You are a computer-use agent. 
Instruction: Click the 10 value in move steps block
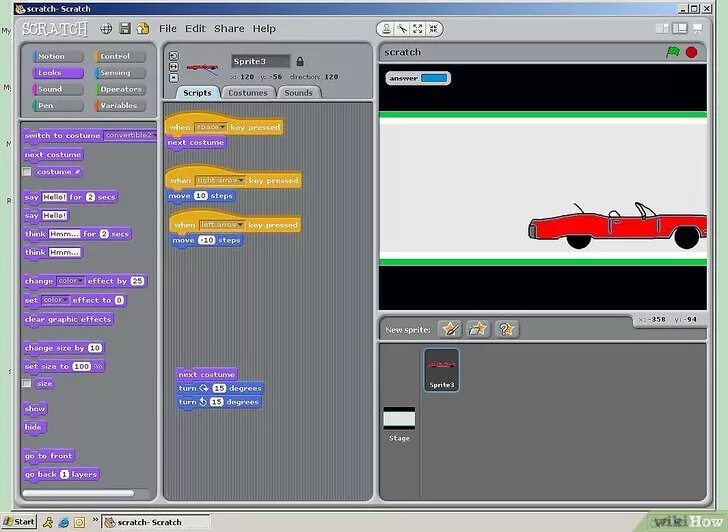click(201, 196)
